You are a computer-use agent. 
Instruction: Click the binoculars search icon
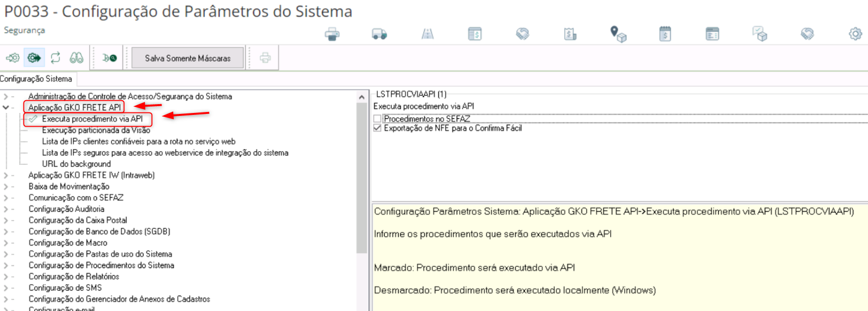76,58
